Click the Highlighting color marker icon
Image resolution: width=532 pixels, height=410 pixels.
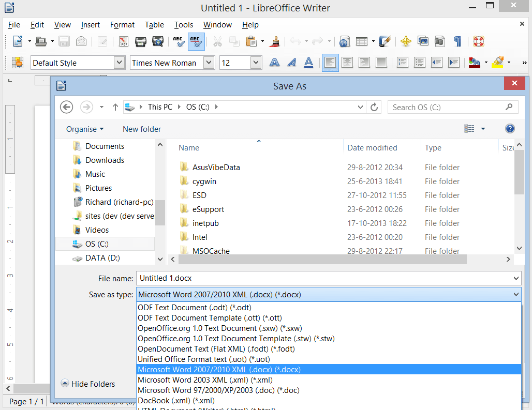coord(497,63)
